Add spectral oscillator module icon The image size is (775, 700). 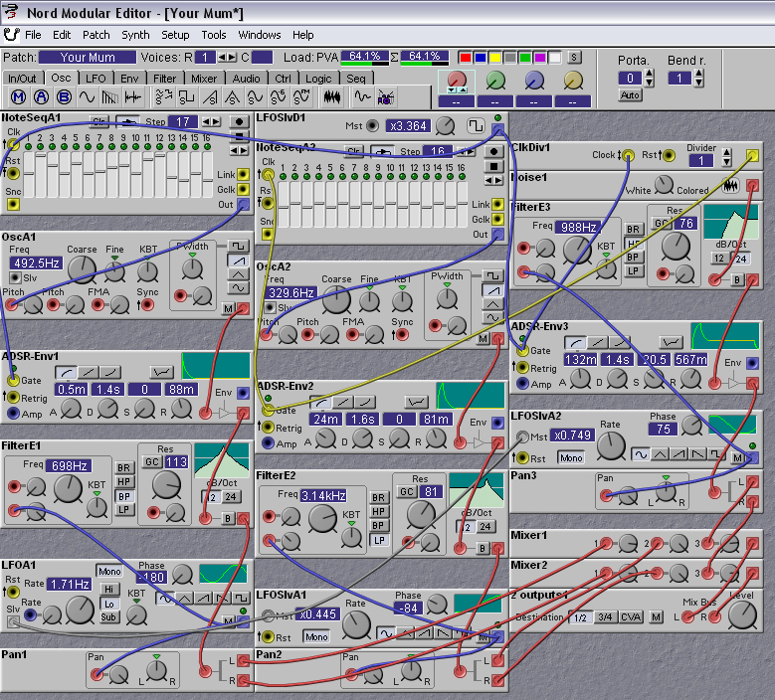tap(109, 97)
